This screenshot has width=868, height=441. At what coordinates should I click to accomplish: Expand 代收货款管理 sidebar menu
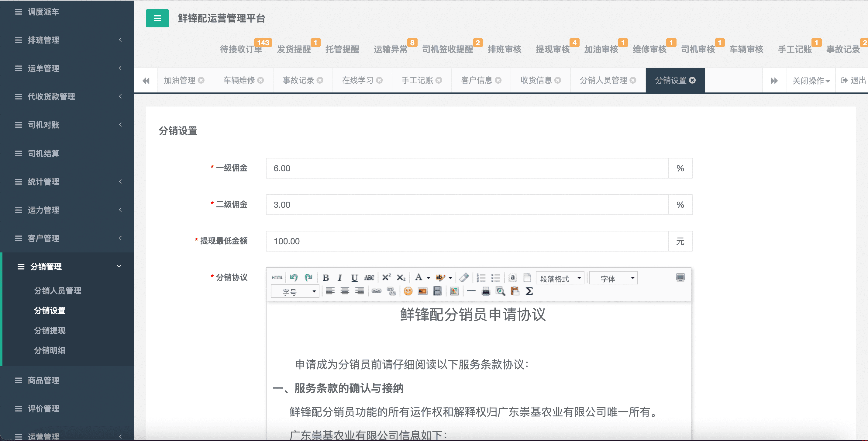[x=67, y=96]
